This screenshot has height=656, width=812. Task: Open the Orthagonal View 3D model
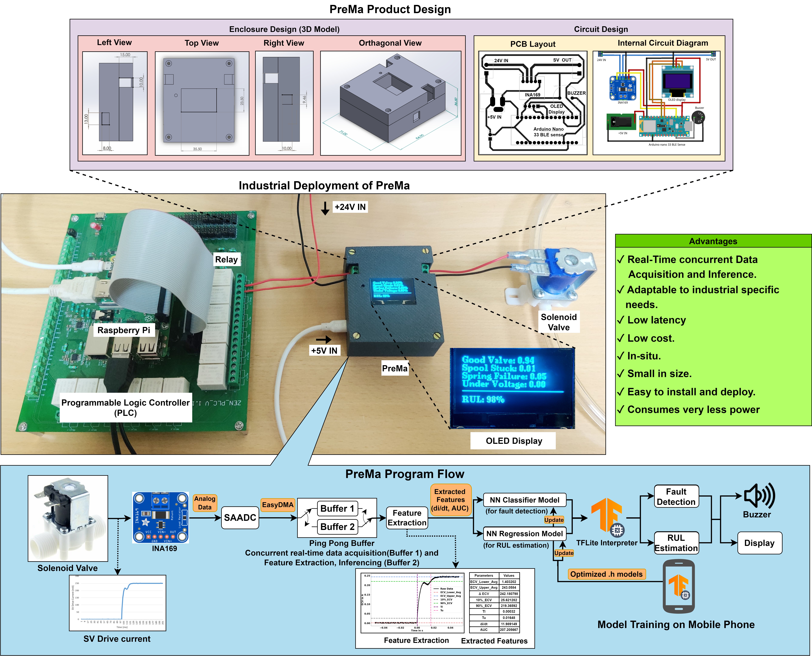(391, 103)
